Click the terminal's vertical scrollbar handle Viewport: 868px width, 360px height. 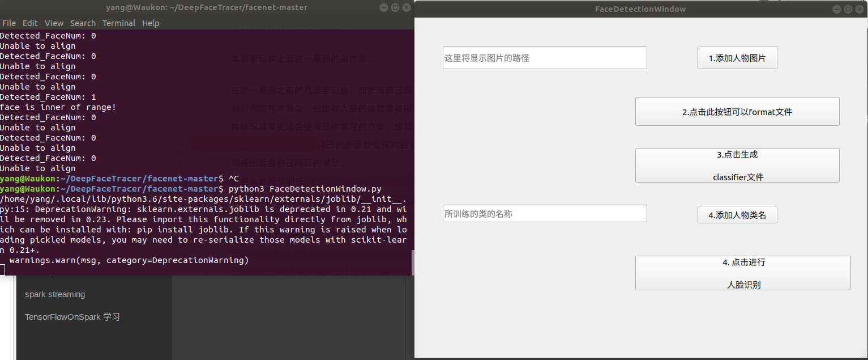click(413, 262)
